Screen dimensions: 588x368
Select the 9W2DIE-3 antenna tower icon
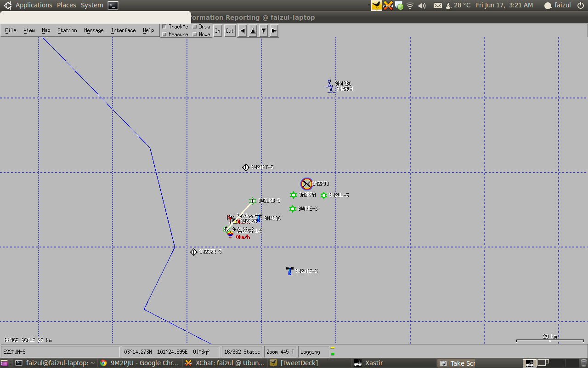tap(289, 271)
